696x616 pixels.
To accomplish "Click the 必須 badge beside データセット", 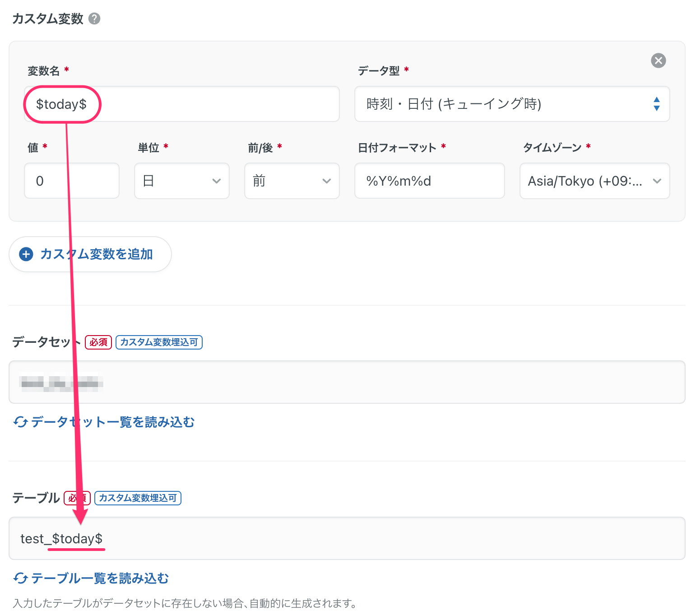I will (x=98, y=342).
